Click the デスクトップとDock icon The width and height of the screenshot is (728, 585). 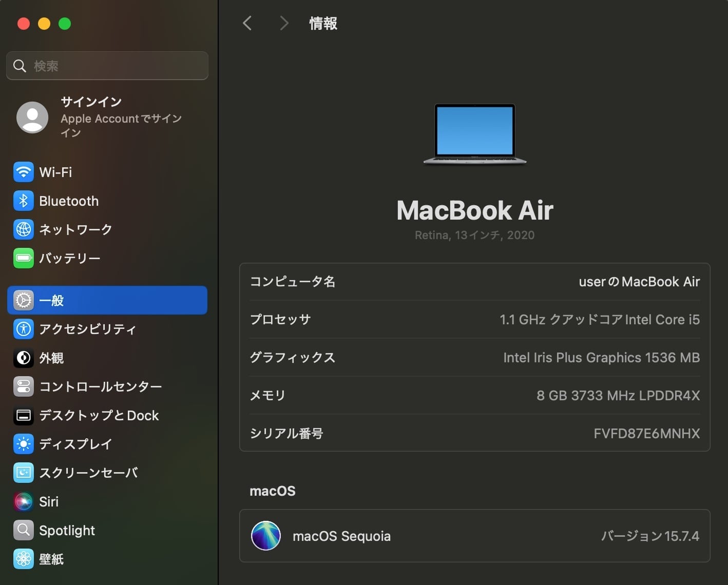coord(24,415)
